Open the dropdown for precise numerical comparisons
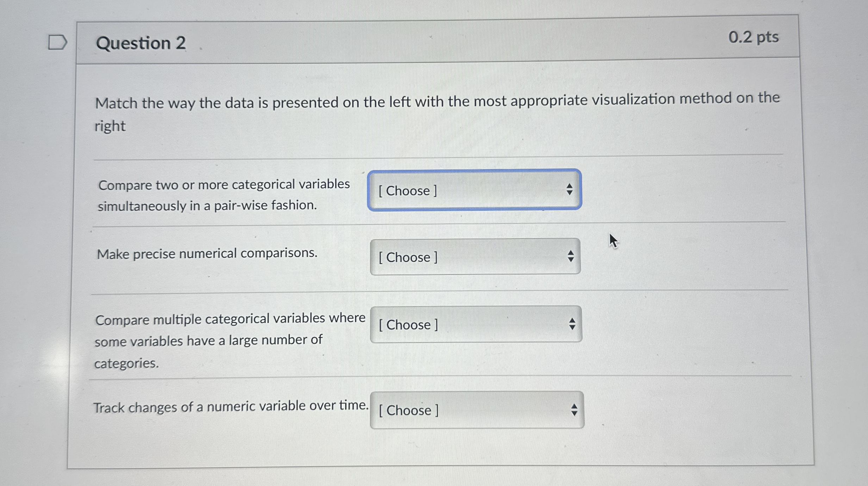Viewport: 868px width, 486px height. click(x=476, y=258)
